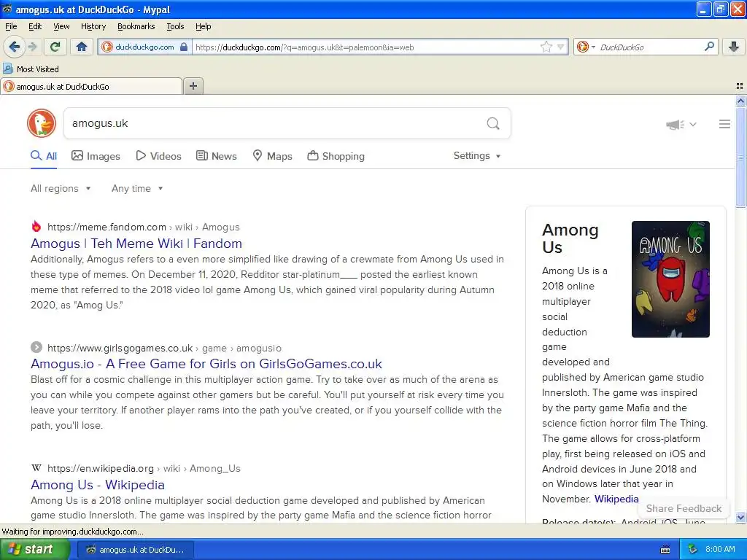This screenshot has width=747, height=560.
Task: Click the page scrollbar up arrow
Action: tap(740, 101)
